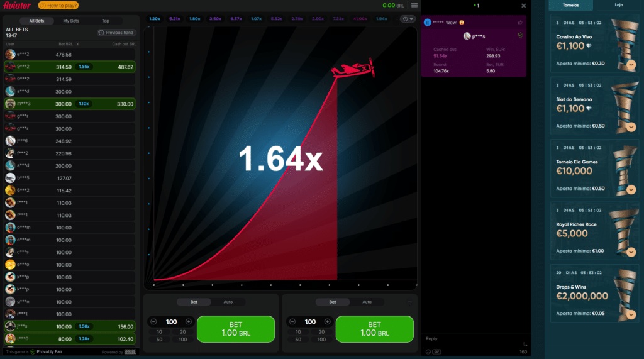
Task: Expand the Cassino Ao Vivo tournament card
Action: click(x=631, y=65)
